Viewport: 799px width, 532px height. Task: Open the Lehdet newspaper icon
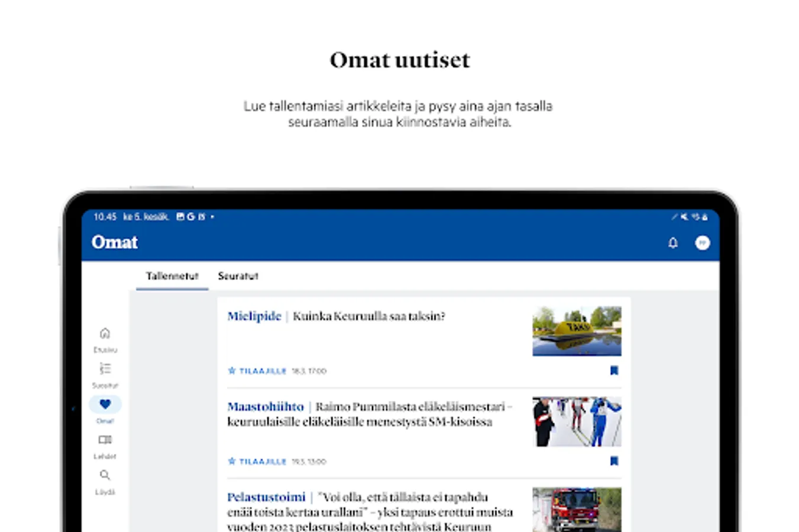click(x=105, y=439)
